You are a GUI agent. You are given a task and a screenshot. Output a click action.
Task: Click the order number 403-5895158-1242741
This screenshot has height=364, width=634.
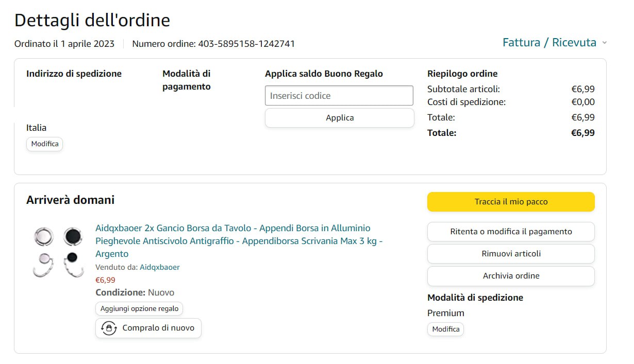[x=246, y=44]
